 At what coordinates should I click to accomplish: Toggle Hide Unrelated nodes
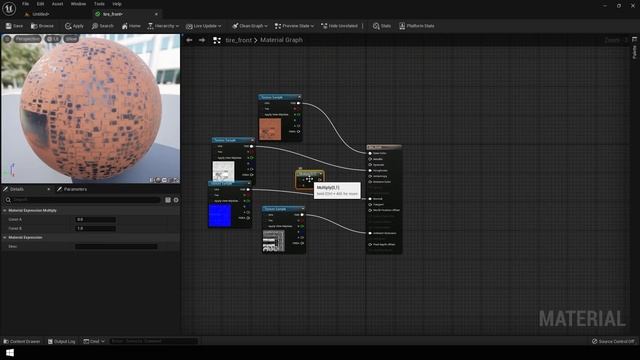click(x=339, y=26)
